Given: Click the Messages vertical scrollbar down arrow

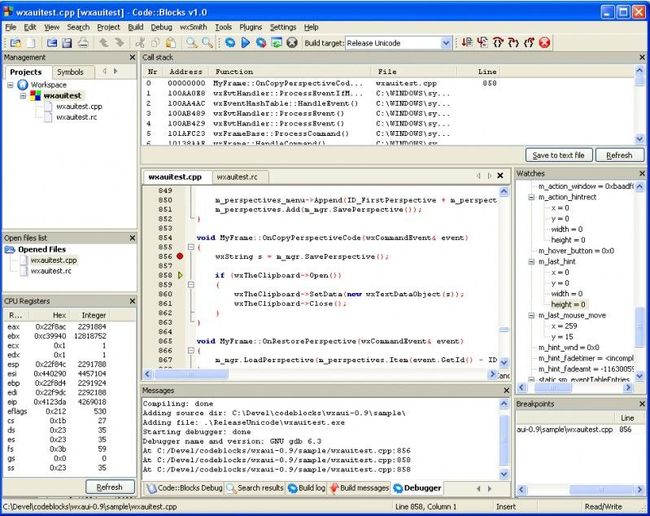Looking at the screenshot, I should coord(504,474).
